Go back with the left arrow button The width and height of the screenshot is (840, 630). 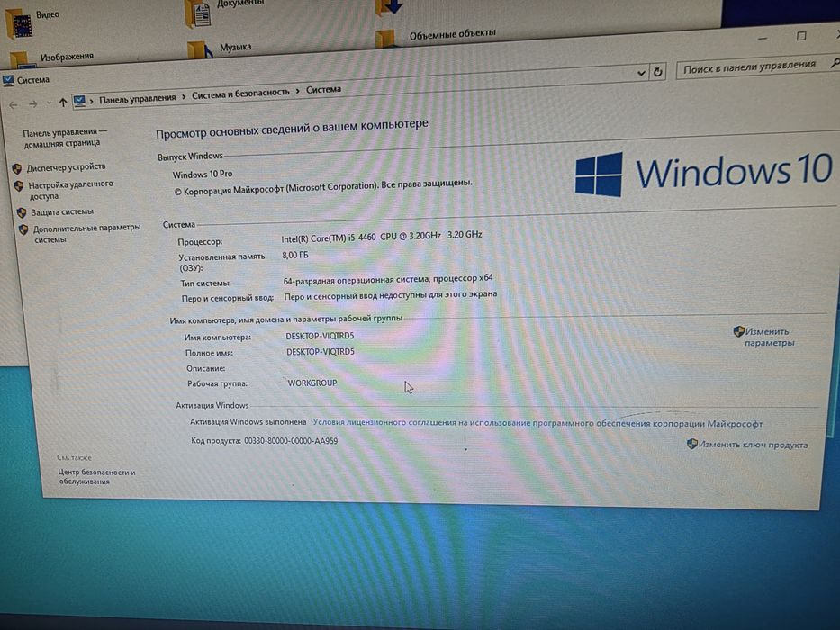[x=14, y=105]
